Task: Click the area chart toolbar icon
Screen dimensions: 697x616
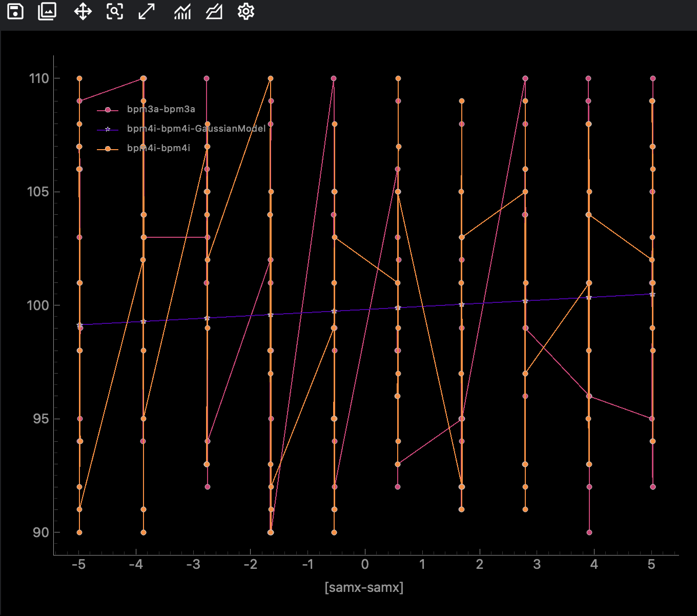Action: pos(214,11)
